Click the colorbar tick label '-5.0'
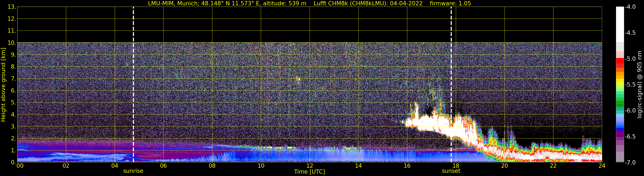The height and width of the screenshot is (176, 644). click(x=630, y=59)
